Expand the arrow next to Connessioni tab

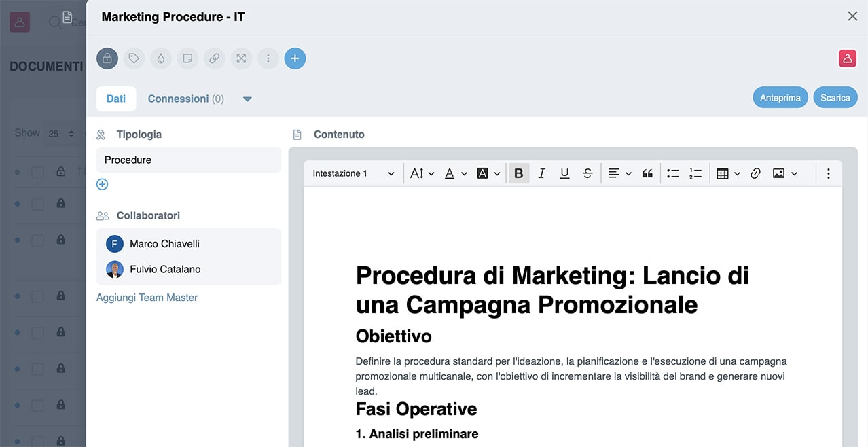pyautogui.click(x=247, y=99)
